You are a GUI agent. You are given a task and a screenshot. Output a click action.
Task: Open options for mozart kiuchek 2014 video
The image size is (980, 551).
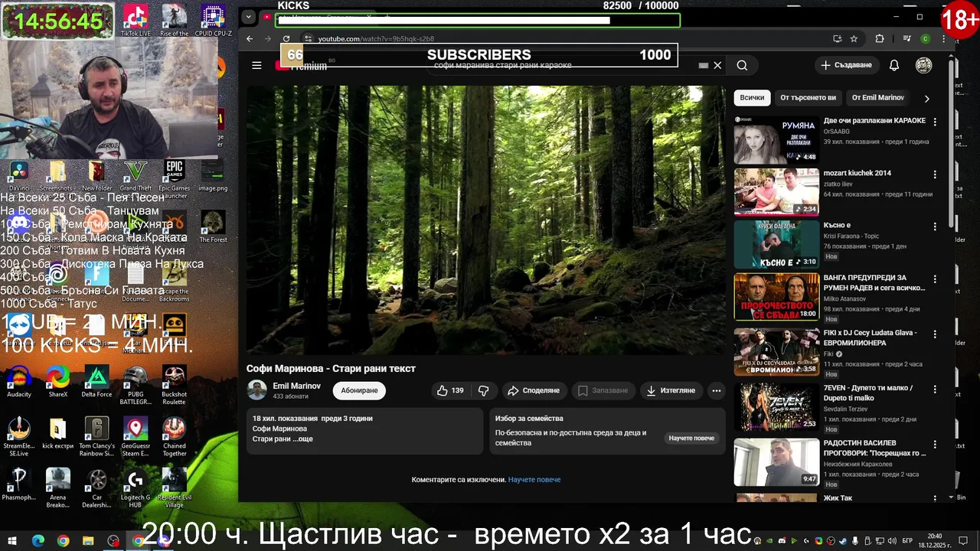(x=935, y=174)
